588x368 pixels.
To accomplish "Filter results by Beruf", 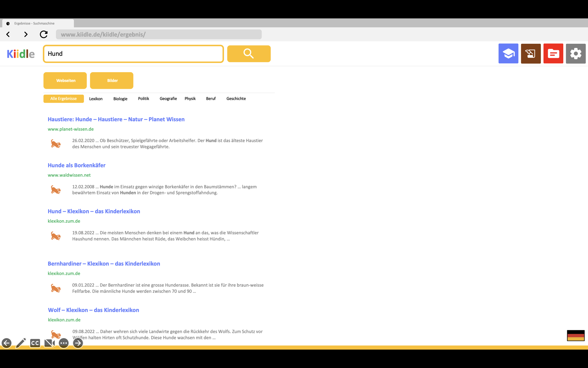I will [x=211, y=98].
